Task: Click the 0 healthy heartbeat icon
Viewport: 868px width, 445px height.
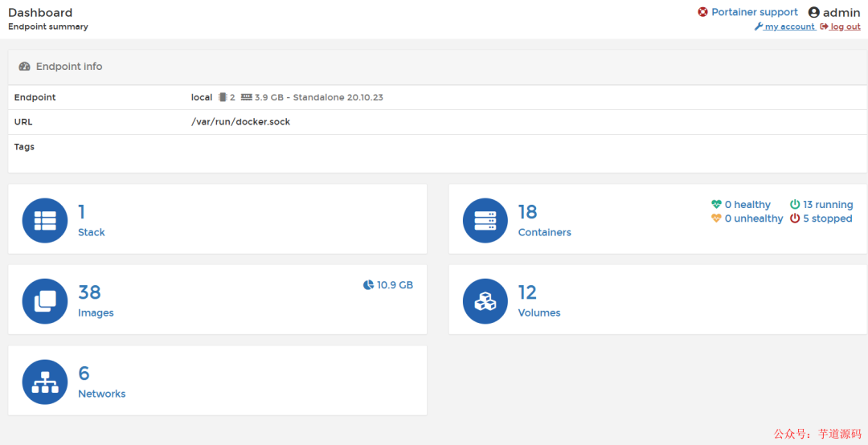Action: click(716, 205)
